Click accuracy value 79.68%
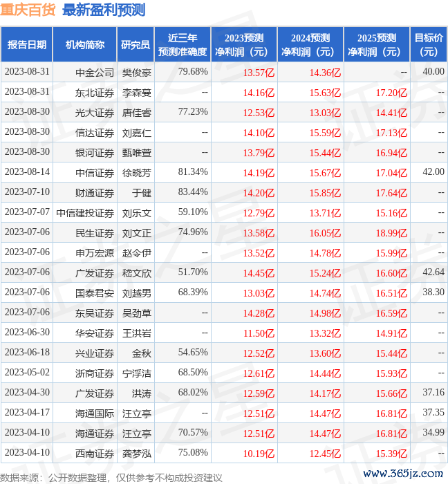 (x=193, y=72)
